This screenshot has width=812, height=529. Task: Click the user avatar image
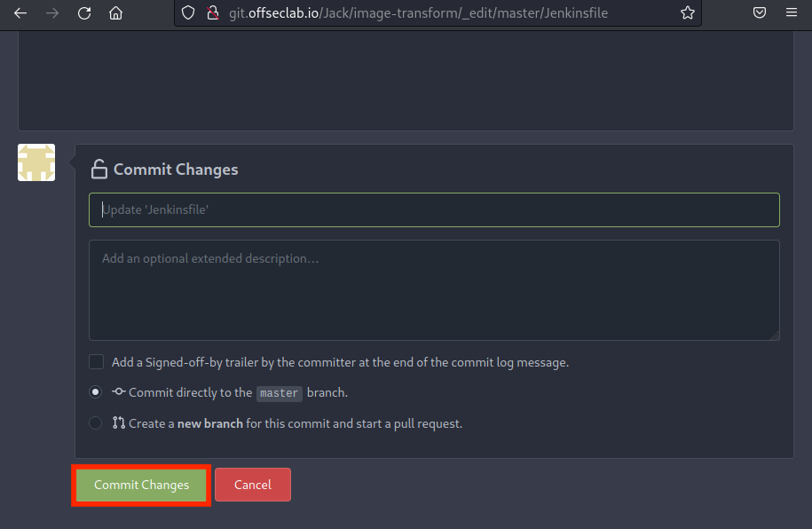36,162
